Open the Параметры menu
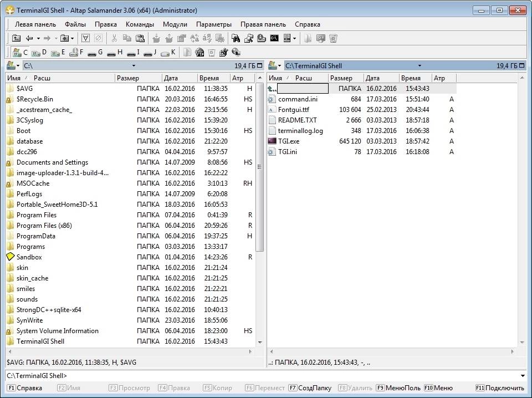This screenshot has width=532, height=398. [x=214, y=24]
